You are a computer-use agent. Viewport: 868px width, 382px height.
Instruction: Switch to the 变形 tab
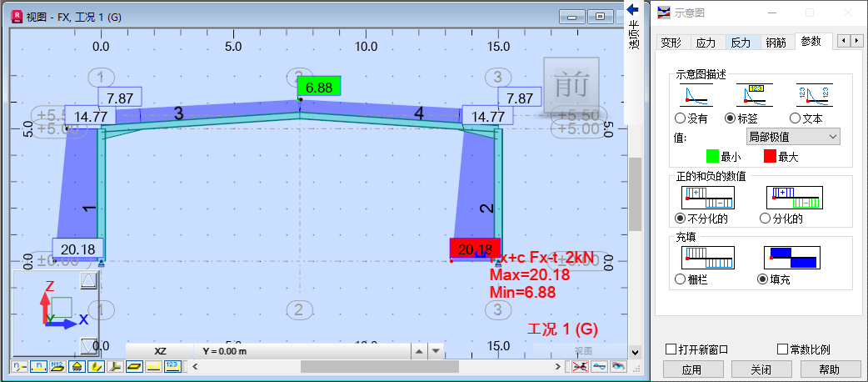click(x=671, y=43)
